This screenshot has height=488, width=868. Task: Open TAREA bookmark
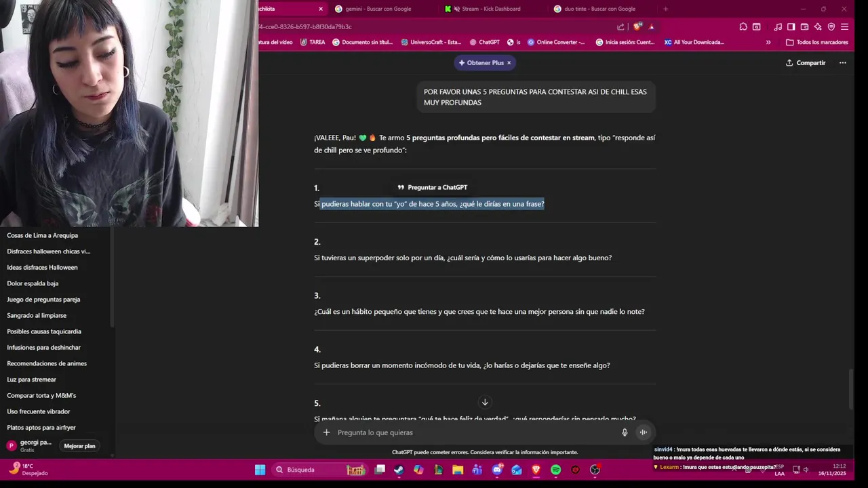click(x=313, y=42)
